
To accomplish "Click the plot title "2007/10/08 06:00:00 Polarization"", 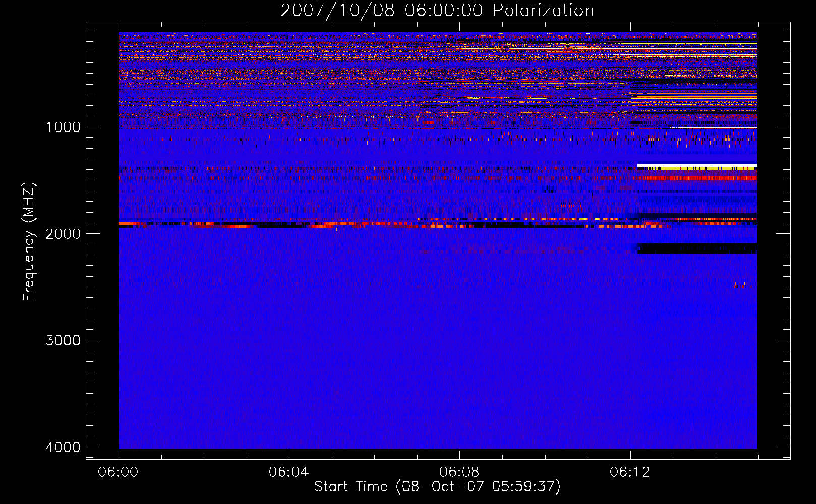I will coord(437,10).
